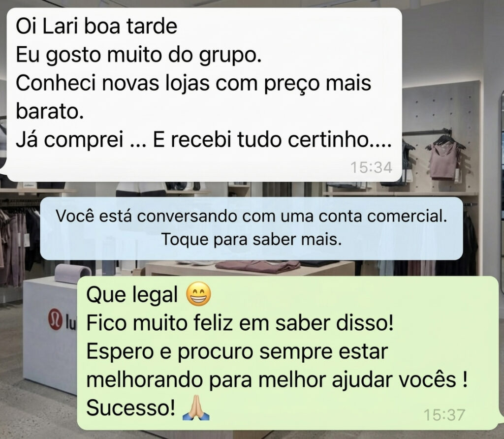Click the folded clothes on the display table
The width and height of the screenshot is (504, 439).
click(x=257, y=266)
